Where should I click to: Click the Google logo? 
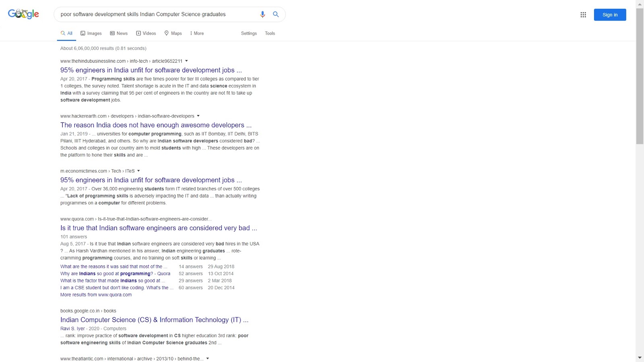coord(23,13)
